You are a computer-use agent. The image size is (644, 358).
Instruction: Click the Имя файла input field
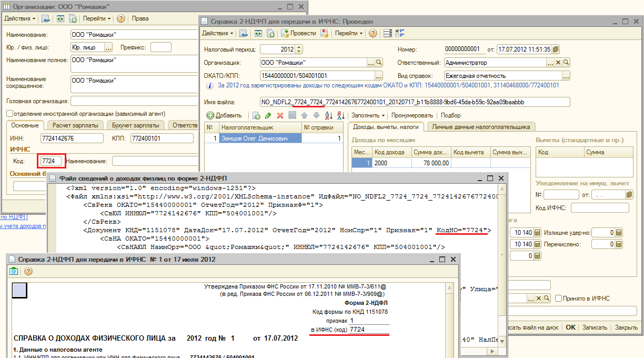tap(415, 102)
